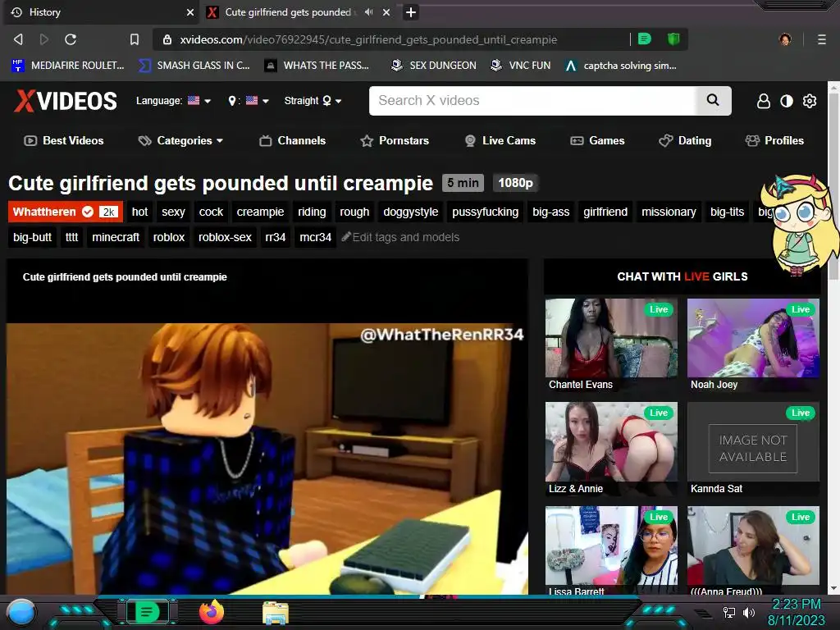Click the 5 min duration badge

[x=463, y=183]
